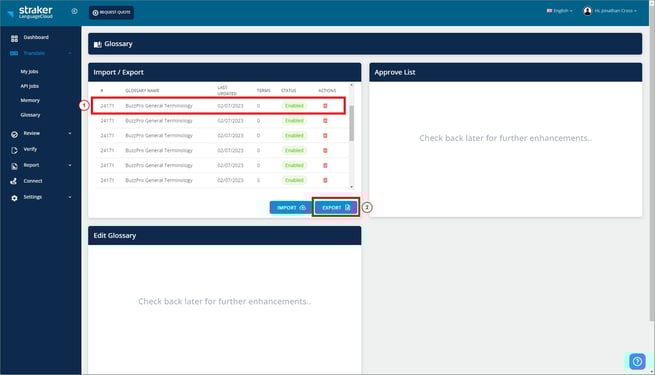Click the Verify document icon
The image size is (655, 375).
pyautogui.click(x=14, y=150)
